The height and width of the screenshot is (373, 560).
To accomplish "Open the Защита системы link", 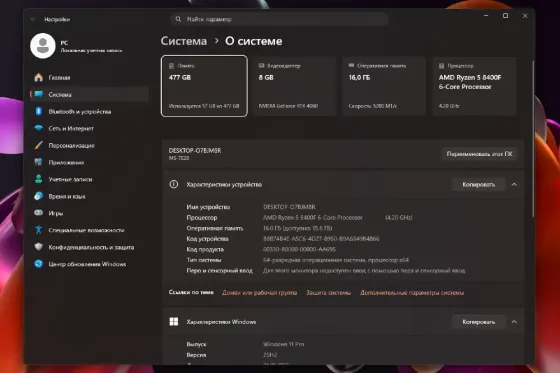I will (329, 292).
